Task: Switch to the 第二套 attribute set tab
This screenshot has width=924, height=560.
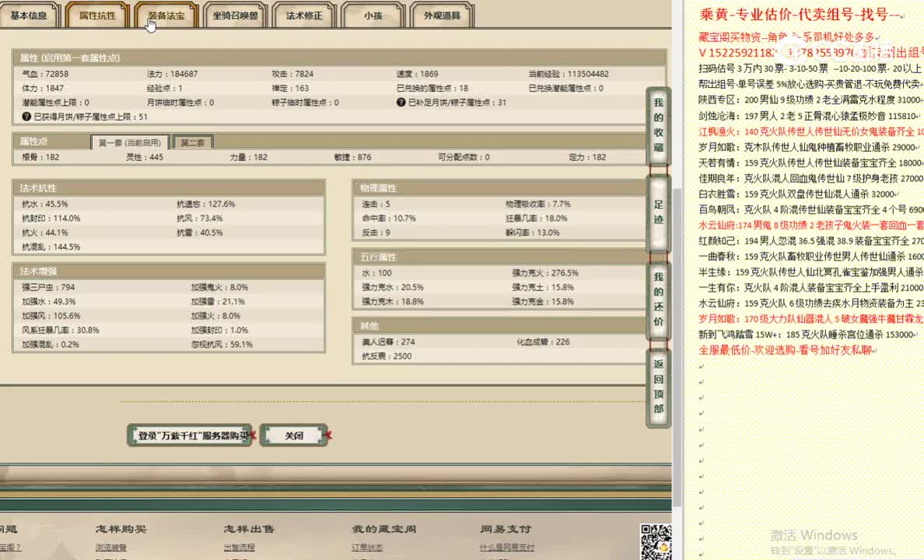Action: (x=193, y=142)
